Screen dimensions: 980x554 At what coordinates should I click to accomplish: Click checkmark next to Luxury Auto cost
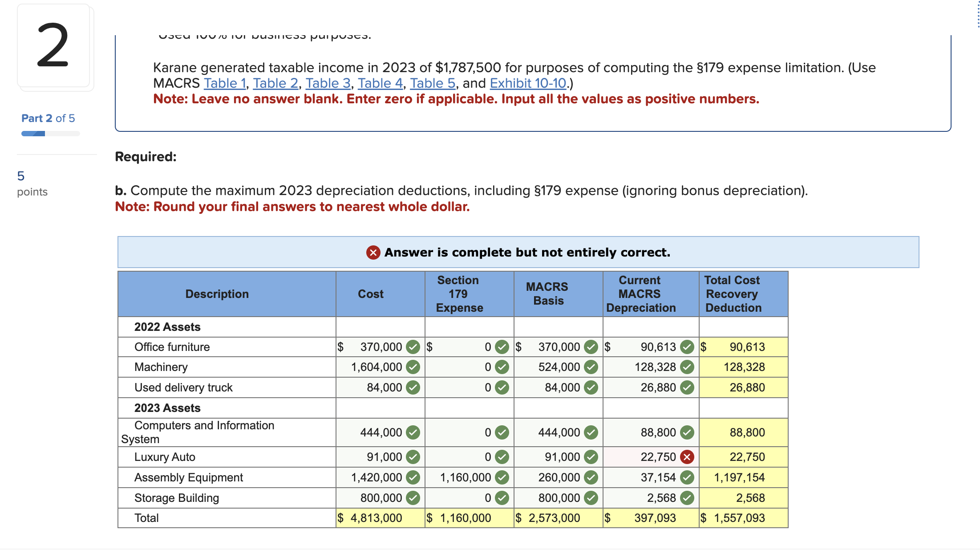pyautogui.click(x=413, y=456)
